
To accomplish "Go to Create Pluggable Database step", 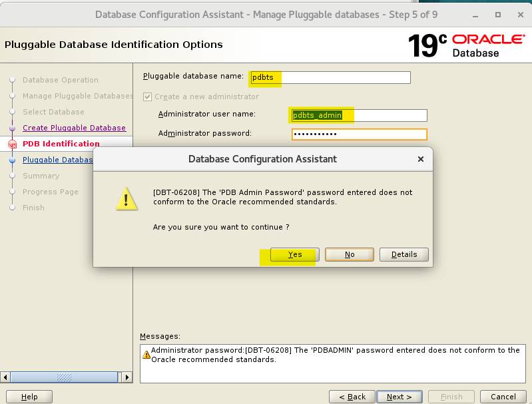I will click(74, 128).
